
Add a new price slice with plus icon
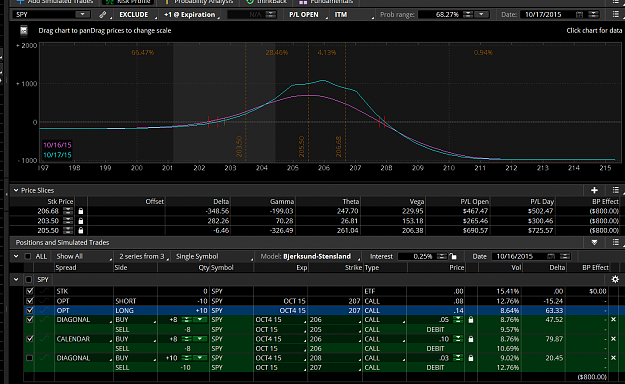coord(594,190)
